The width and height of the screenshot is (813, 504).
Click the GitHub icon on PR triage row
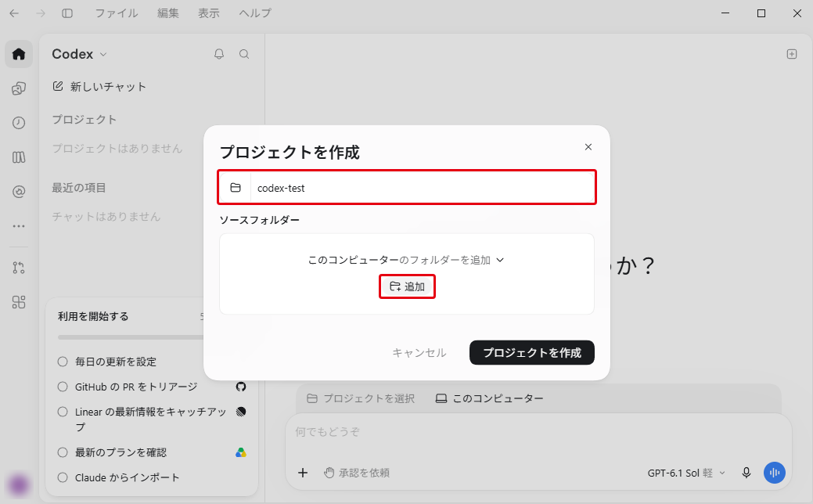click(x=240, y=387)
